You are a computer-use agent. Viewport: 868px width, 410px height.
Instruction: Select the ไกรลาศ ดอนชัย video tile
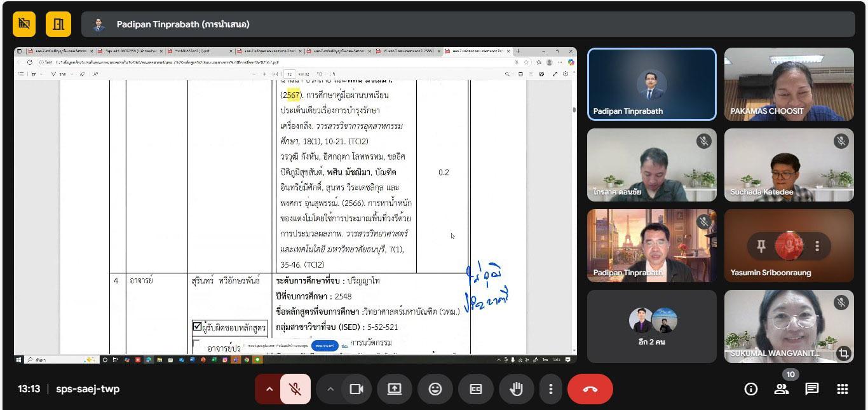point(652,165)
